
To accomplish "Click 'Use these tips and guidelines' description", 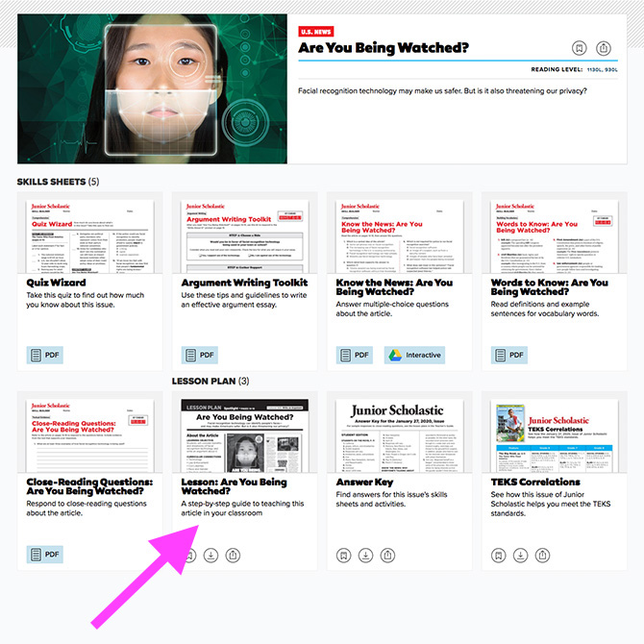I will point(244,300).
